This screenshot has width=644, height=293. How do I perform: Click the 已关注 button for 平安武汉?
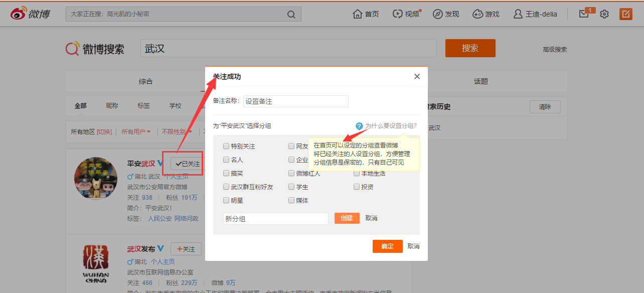(x=187, y=164)
